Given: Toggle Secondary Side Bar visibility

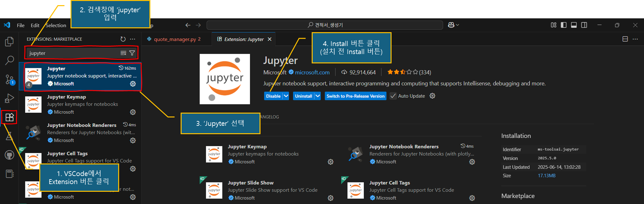Looking at the screenshot, I should (x=584, y=25).
